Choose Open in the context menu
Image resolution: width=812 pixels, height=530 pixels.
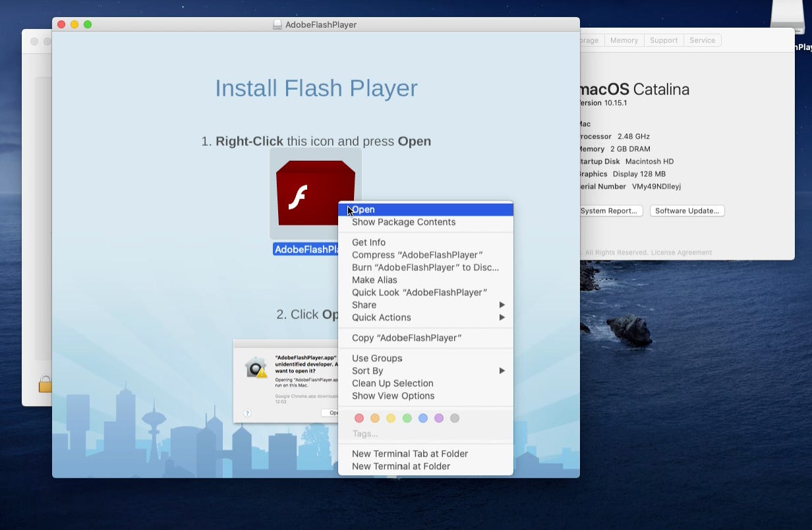[426, 210]
